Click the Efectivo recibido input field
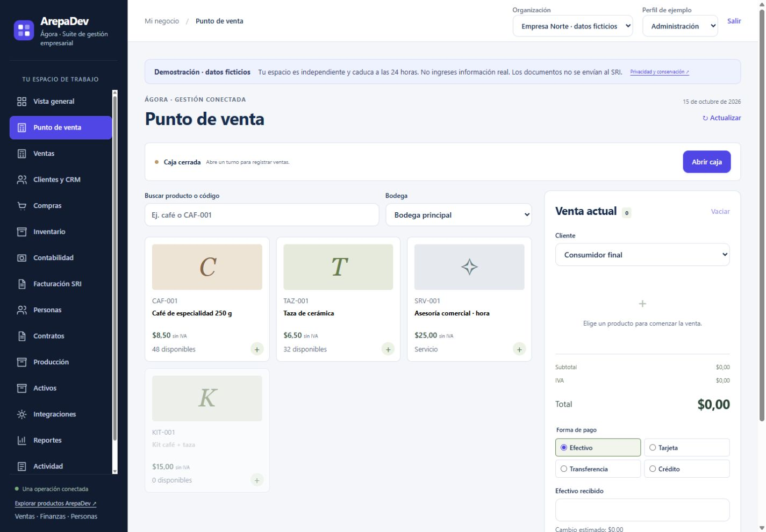 pos(642,510)
